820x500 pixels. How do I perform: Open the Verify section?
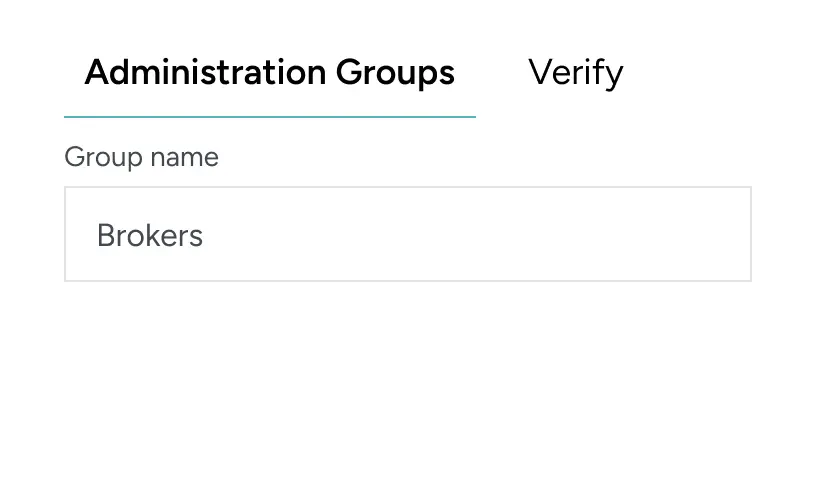(x=575, y=73)
